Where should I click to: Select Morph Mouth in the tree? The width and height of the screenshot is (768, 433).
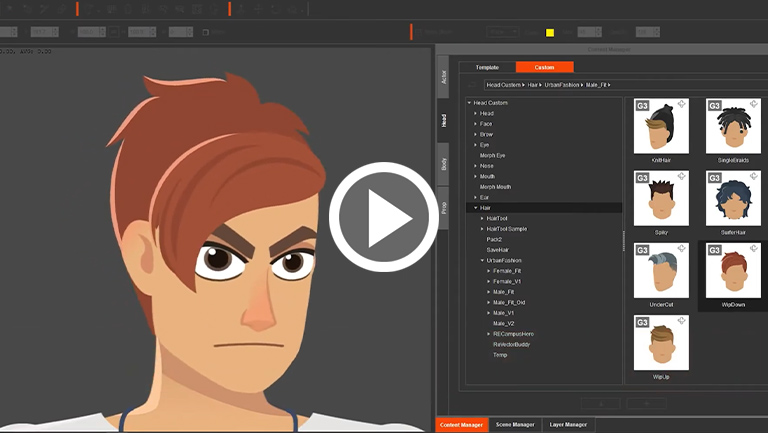[x=495, y=187]
